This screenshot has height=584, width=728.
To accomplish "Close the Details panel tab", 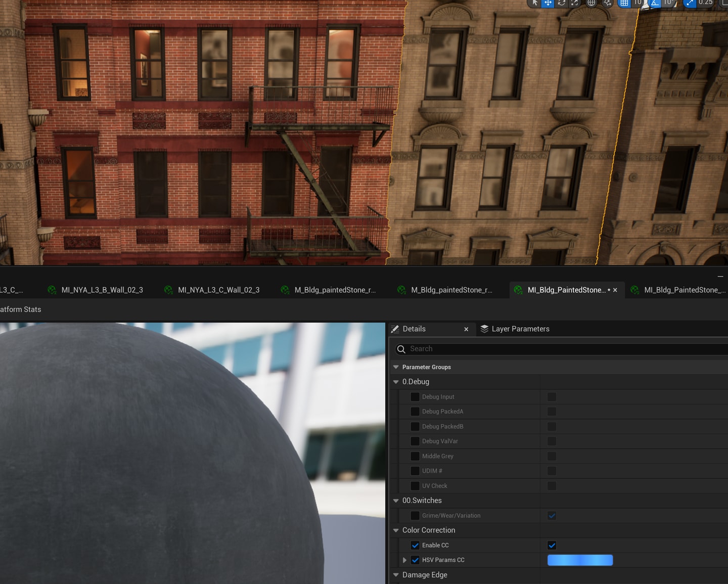I will (x=466, y=329).
